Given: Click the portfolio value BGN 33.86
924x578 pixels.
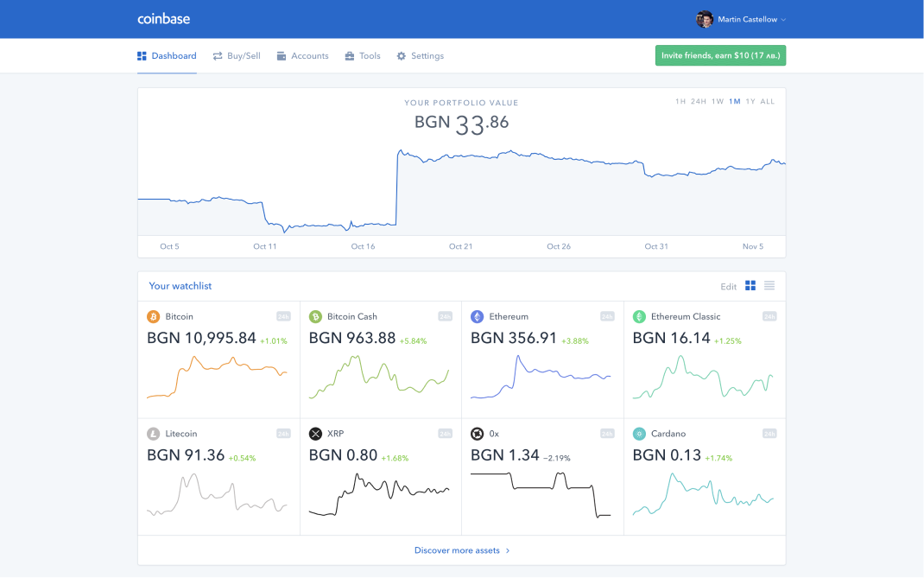Looking at the screenshot, I should pyautogui.click(x=461, y=124).
